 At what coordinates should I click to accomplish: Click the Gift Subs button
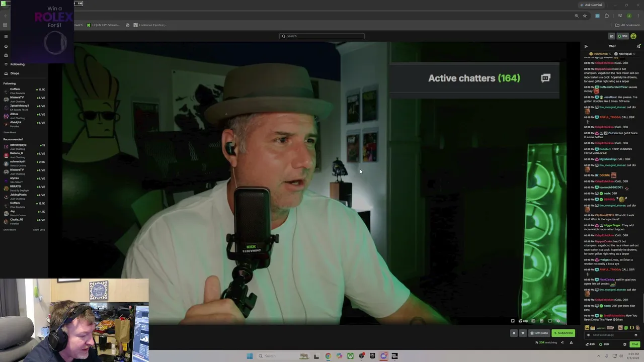[539, 333]
